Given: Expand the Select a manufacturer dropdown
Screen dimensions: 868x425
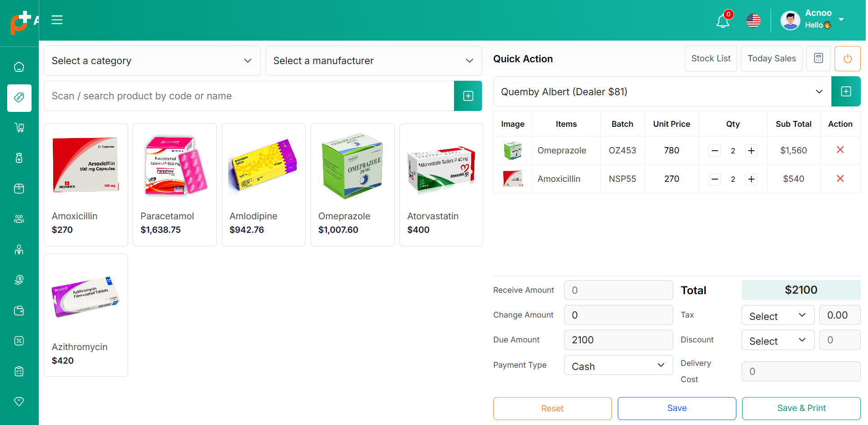Looking at the screenshot, I should (x=373, y=61).
